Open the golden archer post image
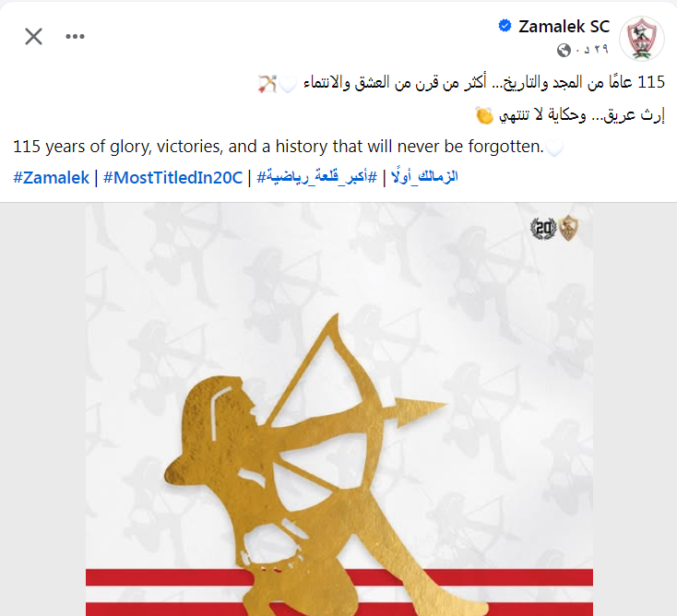Viewport: 677px width, 616px height. pos(338,409)
